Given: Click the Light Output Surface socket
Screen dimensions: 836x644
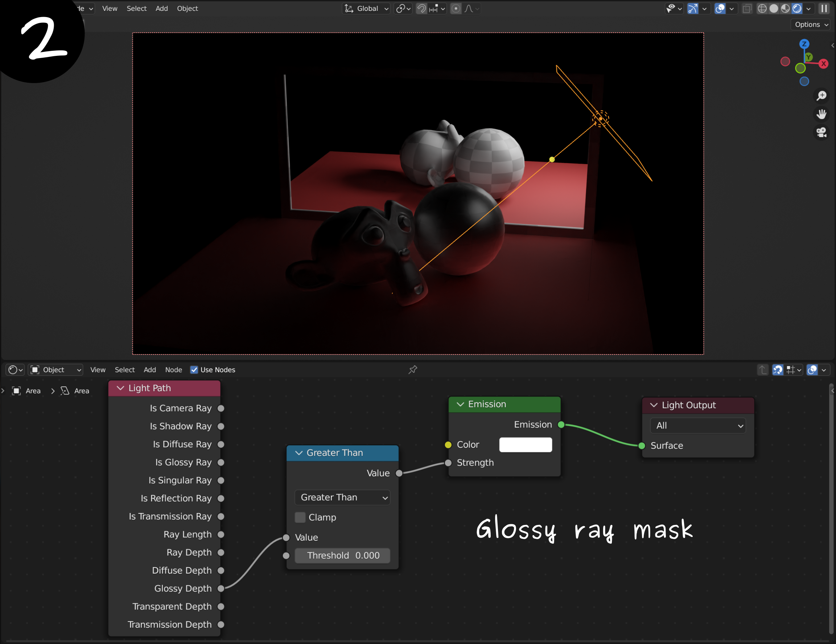Looking at the screenshot, I should pyautogui.click(x=642, y=445).
